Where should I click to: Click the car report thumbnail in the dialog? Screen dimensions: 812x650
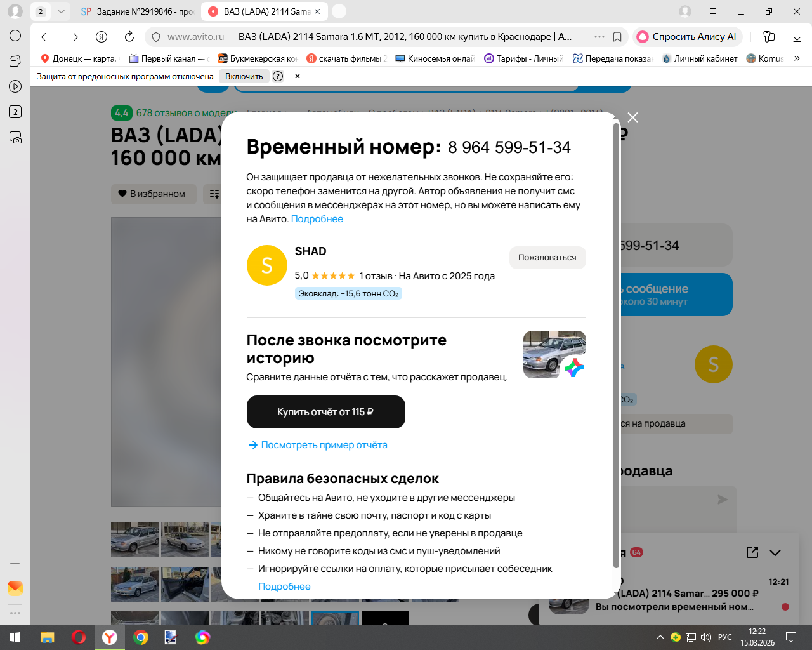[x=554, y=354]
